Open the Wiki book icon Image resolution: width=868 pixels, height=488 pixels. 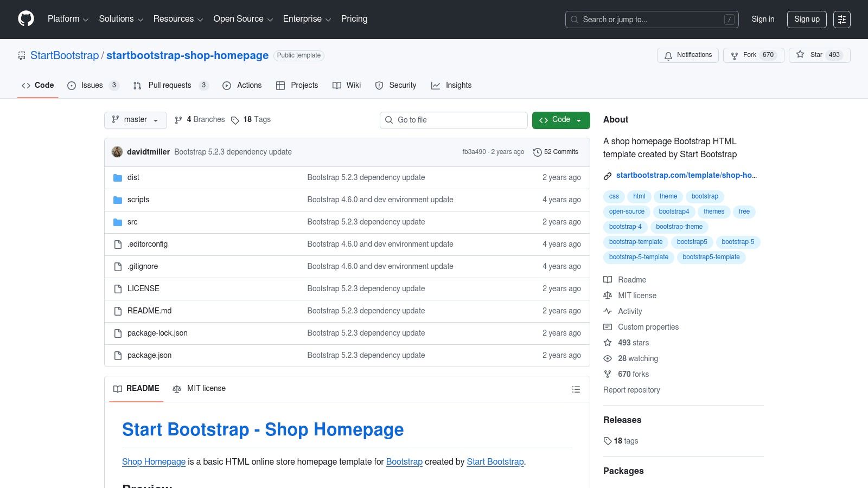point(337,85)
